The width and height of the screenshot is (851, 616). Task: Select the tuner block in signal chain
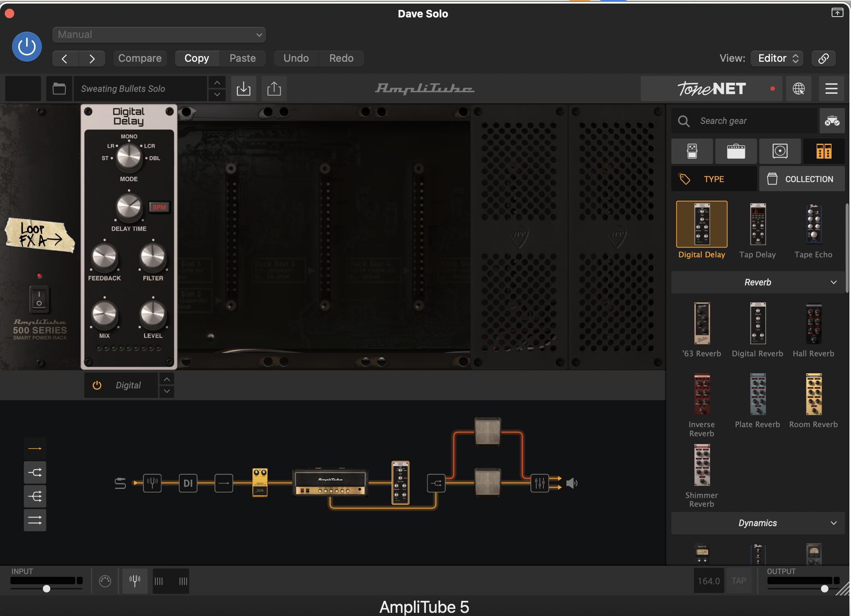[x=152, y=483]
